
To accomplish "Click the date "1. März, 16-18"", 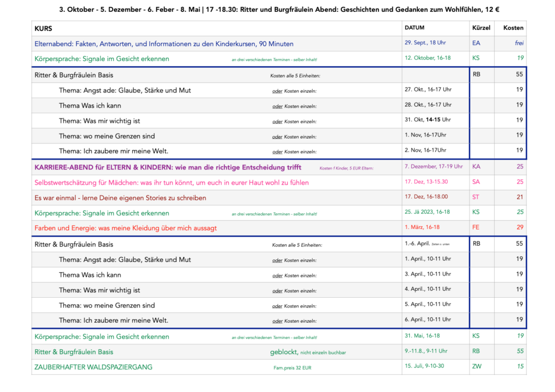I will click(x=422, y=227).
